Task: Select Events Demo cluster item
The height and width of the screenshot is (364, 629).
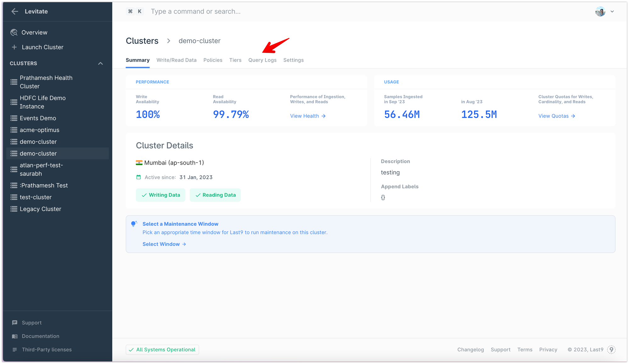Action: pyautogui.click(x=38, y=118)
